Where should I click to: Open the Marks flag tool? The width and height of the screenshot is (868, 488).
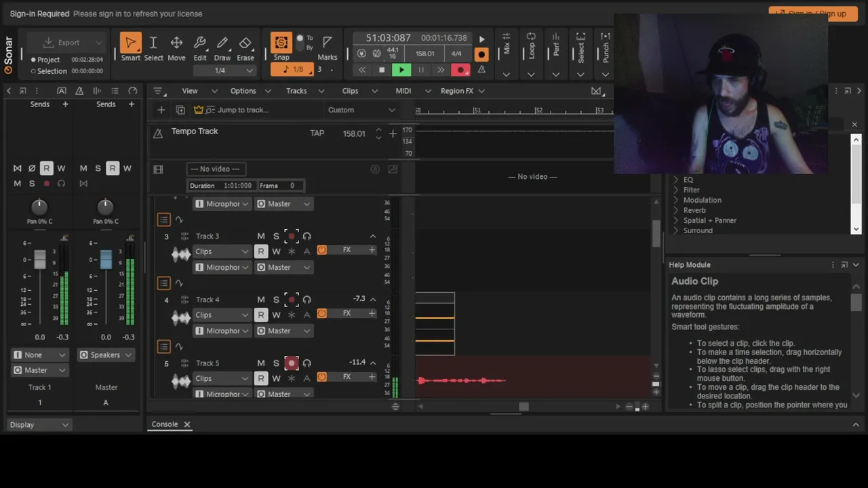click(x=328, y=47)
